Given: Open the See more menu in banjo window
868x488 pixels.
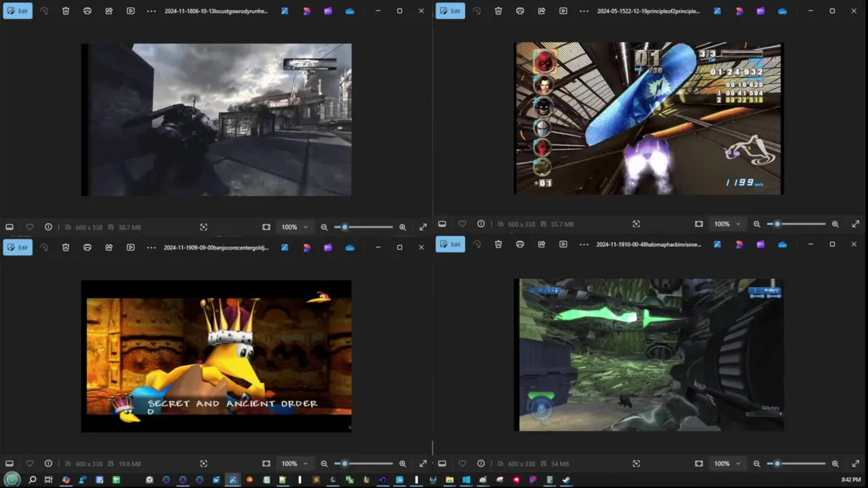Looking at the screenshot, I should point(151,247).
